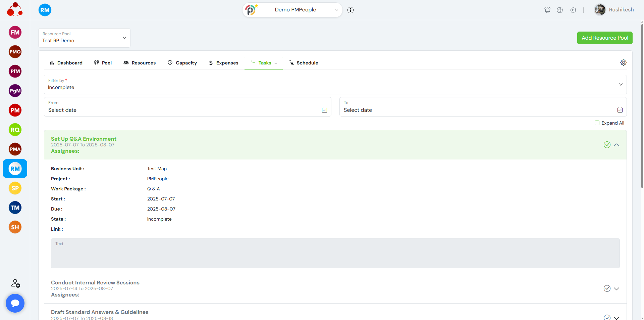Click the From date field
The width and height of the screenshot is (644, 320).
pyautogui.click(x=187, y=107)
